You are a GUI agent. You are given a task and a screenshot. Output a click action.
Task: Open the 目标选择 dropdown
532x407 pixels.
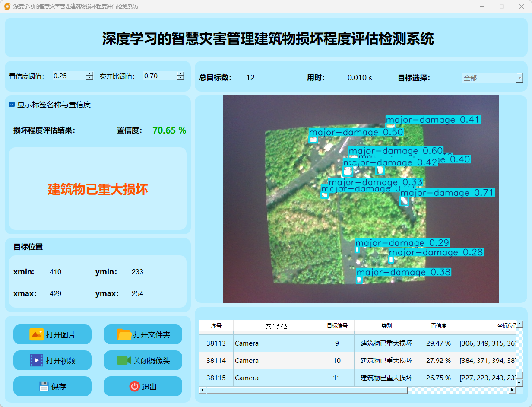pos(519,78)
